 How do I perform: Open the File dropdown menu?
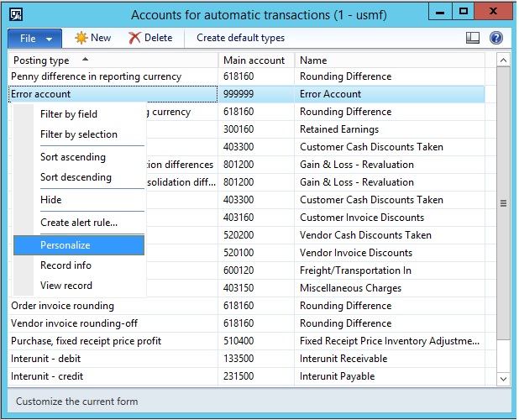(x=34, y=38)
